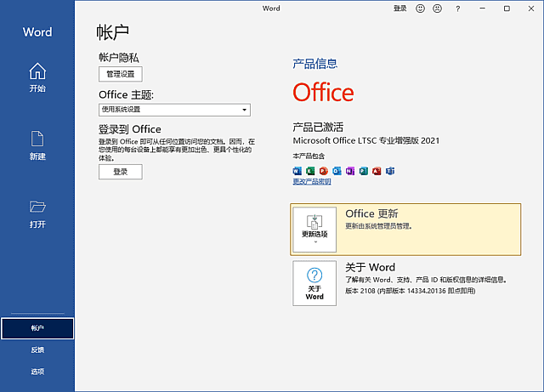Select the Account (帐户) tab in sidebar
This screenshot has width=544, height=392.
[37, 327]
